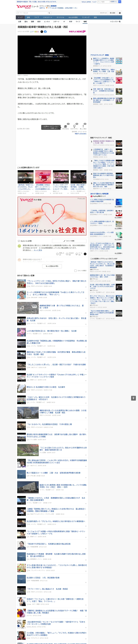Screen dimensions: 138x644
Task: Open paid article イラン情勢で不安定な日本株相場
Action: 102,200
